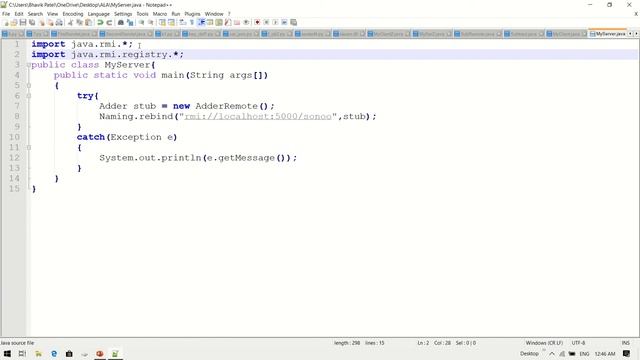Open the Run menu

pyautogui.click(x=176, y=14)
